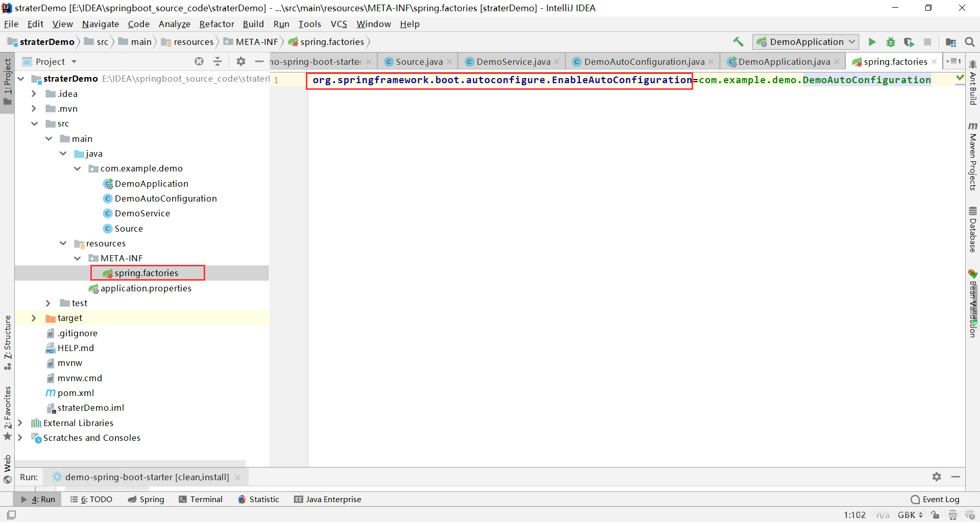Image resolution: width=980 pixels, height=522 pixels.
Task: Open the File menu
Action: pos(11,24)
